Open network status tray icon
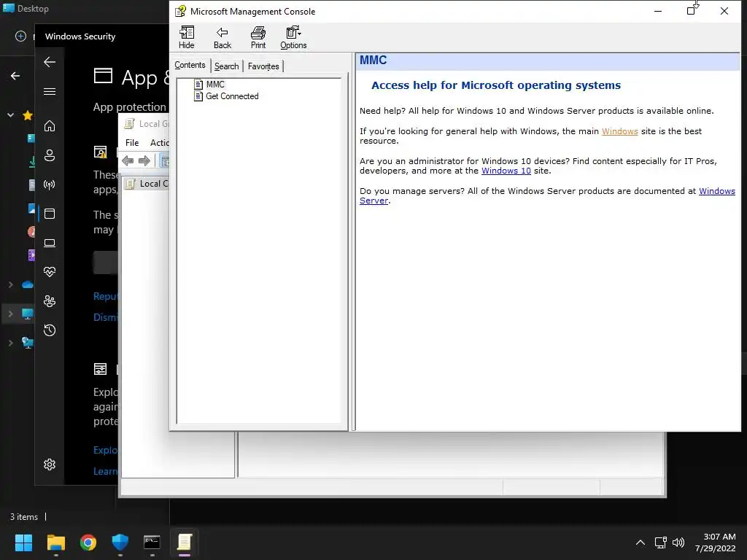The image size is (747, 560). [660, 542]
